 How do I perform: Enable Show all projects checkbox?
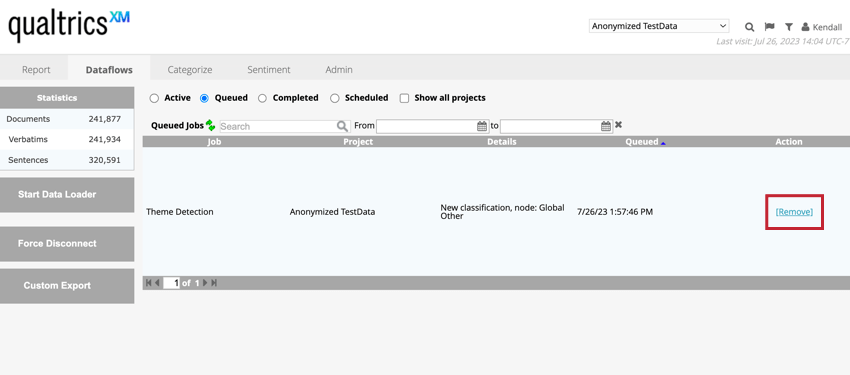point(404,99)
